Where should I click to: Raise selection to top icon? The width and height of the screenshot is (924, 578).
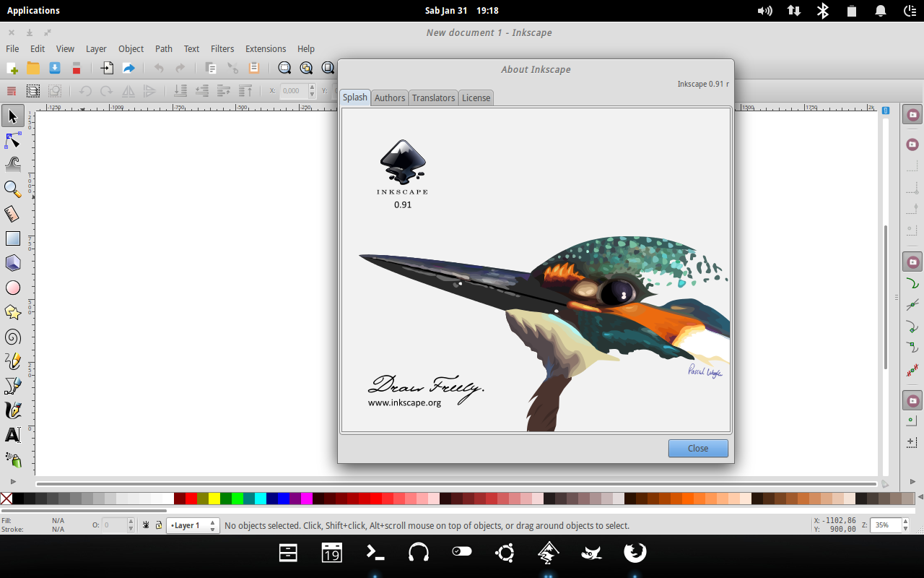[245, 91]
